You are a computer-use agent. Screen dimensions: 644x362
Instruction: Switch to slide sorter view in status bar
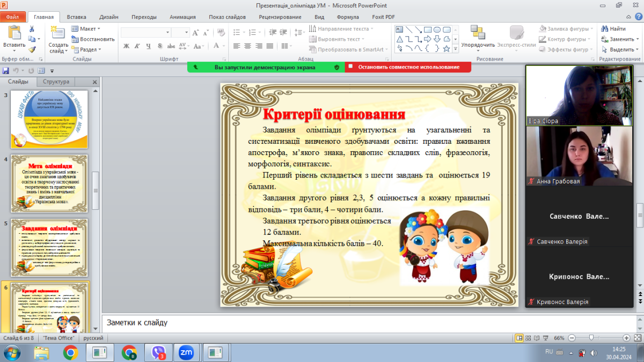click(x=529, y=338)
